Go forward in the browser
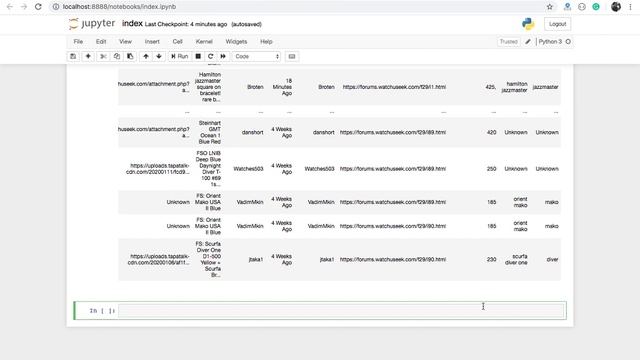 [24, 7]
